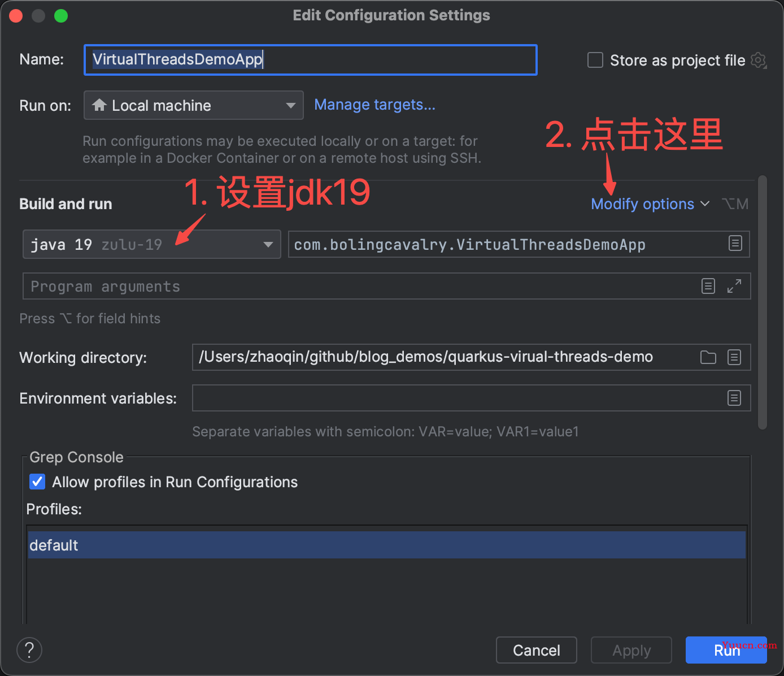The width and height of the screenshot is (784, 676).
Task: Open the working directory folder browser
Action: pyautogui.click(x=708, y=357)
